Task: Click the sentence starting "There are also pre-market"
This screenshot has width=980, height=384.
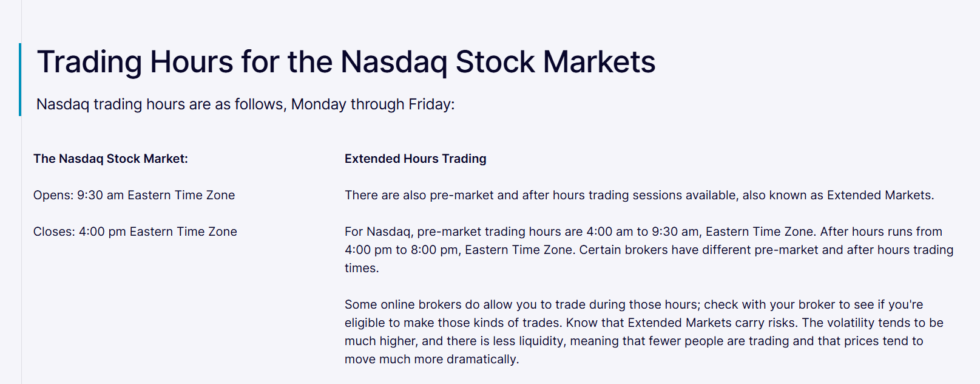Action: pyautogui.click(x=639, y=195)
